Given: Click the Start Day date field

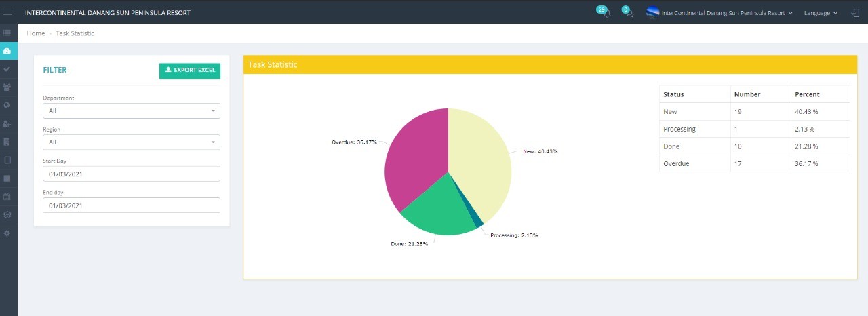Looking at the screenshot, I should point(132,174).
